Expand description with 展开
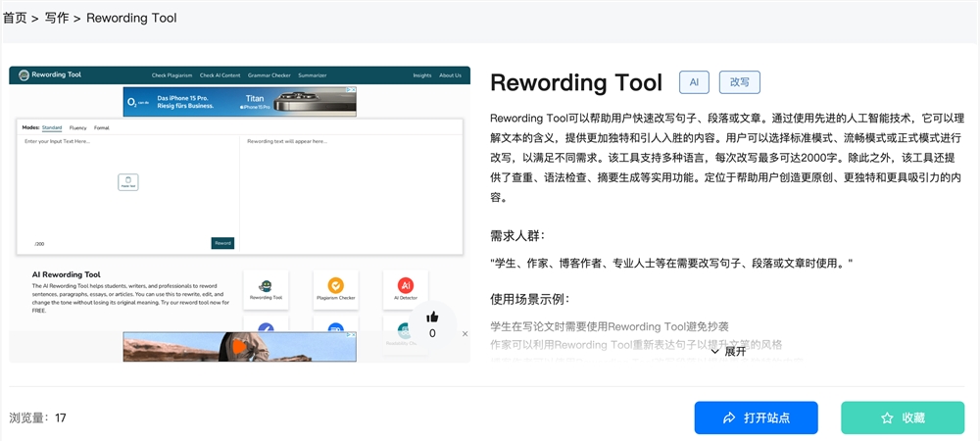980x441 pixels. pos(729,351)
